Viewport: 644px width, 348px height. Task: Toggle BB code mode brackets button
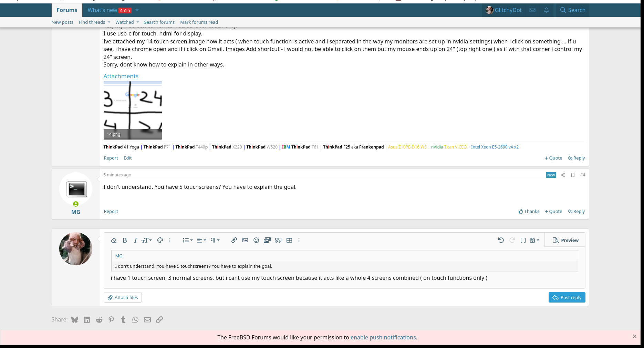pyautogui.click(x=523, y=240)
